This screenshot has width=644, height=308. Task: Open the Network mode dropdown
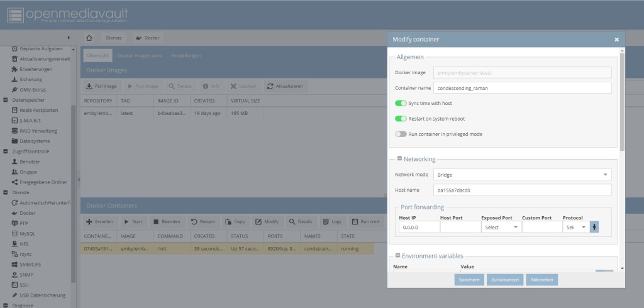[x=605, y=175]
